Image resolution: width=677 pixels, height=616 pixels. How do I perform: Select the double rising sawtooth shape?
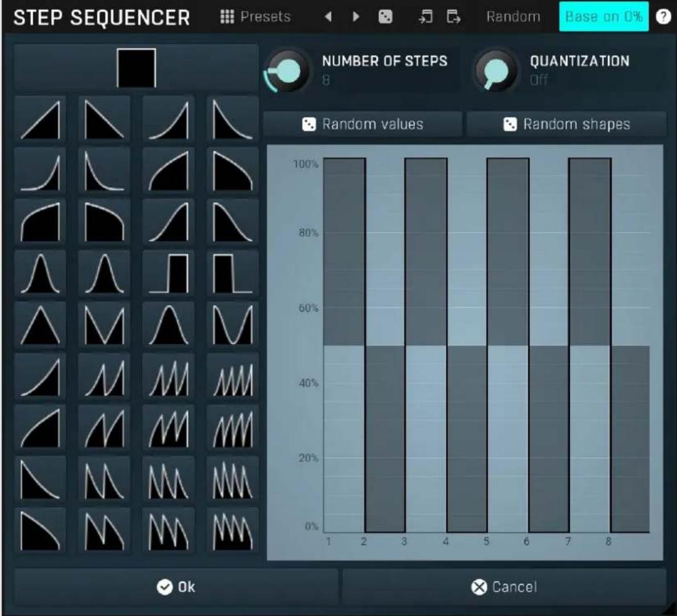click(104, 377)
